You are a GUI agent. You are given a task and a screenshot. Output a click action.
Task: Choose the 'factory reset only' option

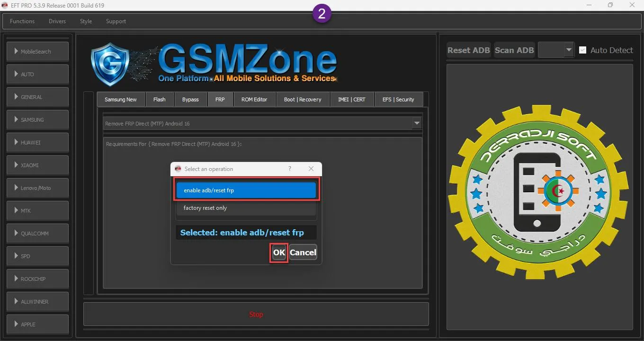246,208
